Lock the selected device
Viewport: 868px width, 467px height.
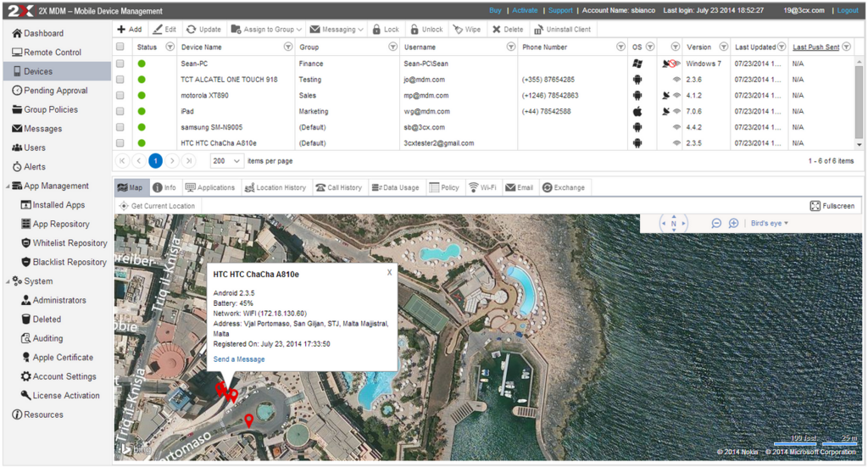386,30
